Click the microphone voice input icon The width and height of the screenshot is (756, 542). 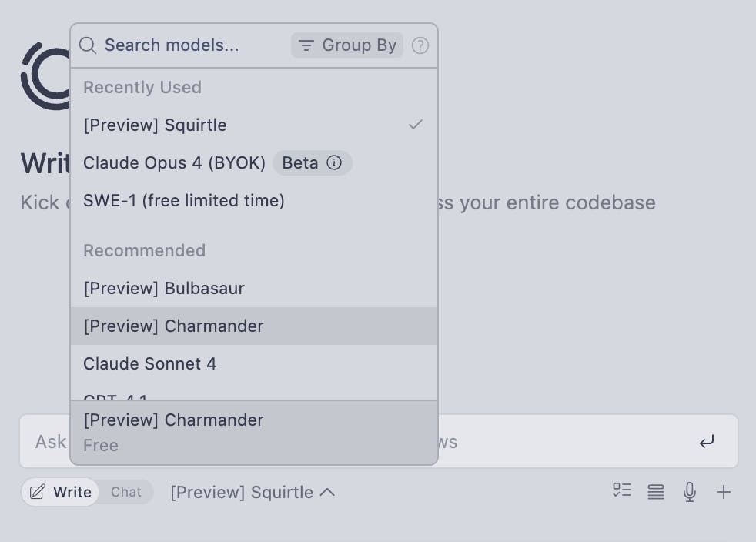point(690,492)
